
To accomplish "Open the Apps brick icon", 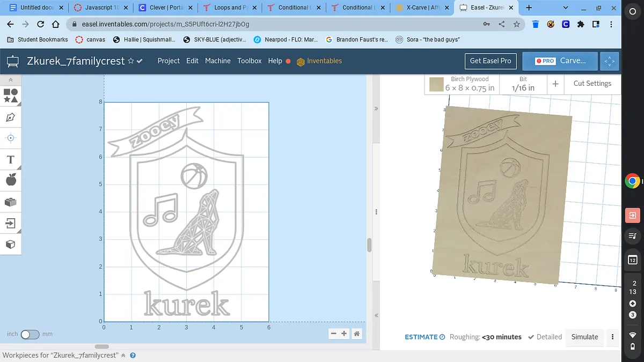I will pos(11,202).
